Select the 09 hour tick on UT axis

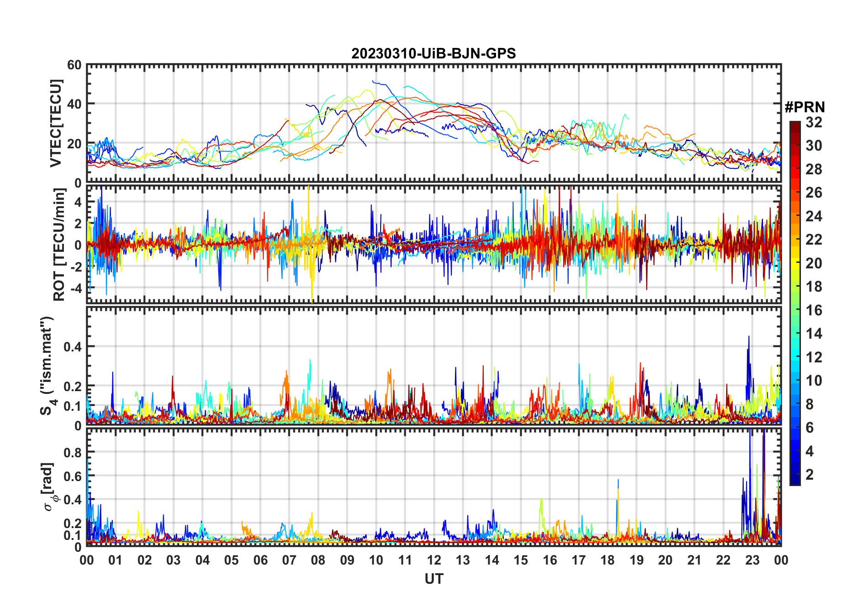pos(347,560)
